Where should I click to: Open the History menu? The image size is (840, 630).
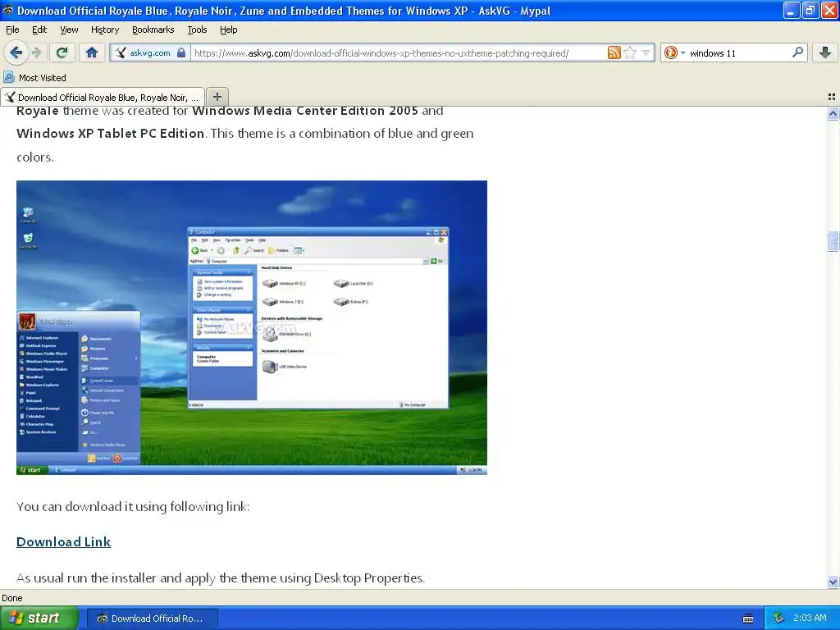(105, 30)
